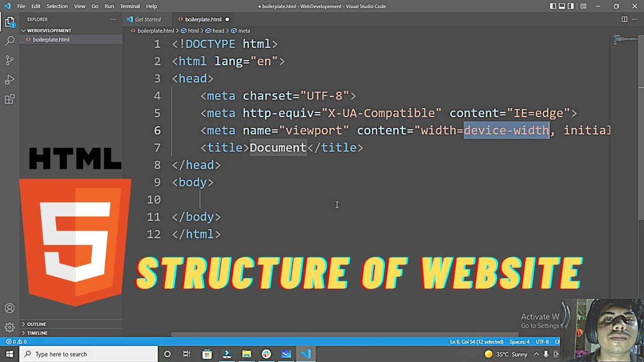
Task: Click errors and warnings count in status bar
Action: pos(16,342)
